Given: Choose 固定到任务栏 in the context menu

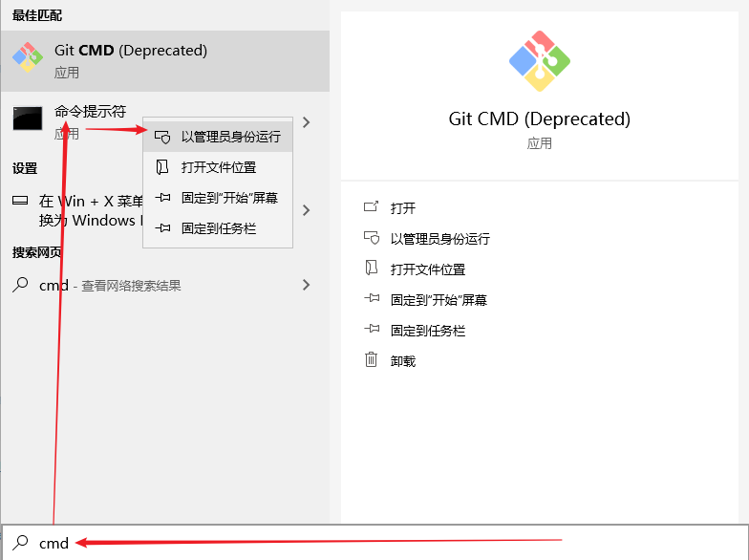Looking at the screenshot, I should [x=218, y=228].
